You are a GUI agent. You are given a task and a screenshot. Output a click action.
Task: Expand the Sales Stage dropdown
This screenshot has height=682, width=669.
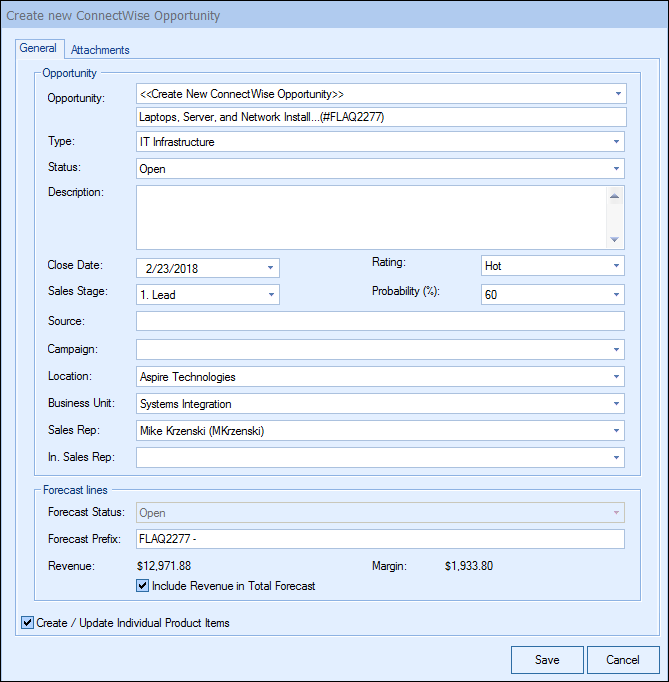[270, 295]
